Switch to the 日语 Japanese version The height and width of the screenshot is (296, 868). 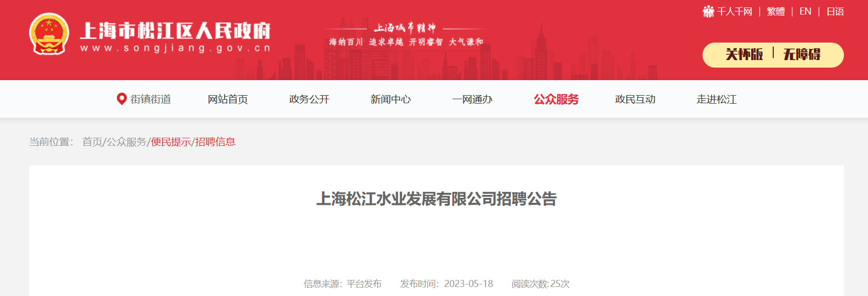(x=835, y=12)
